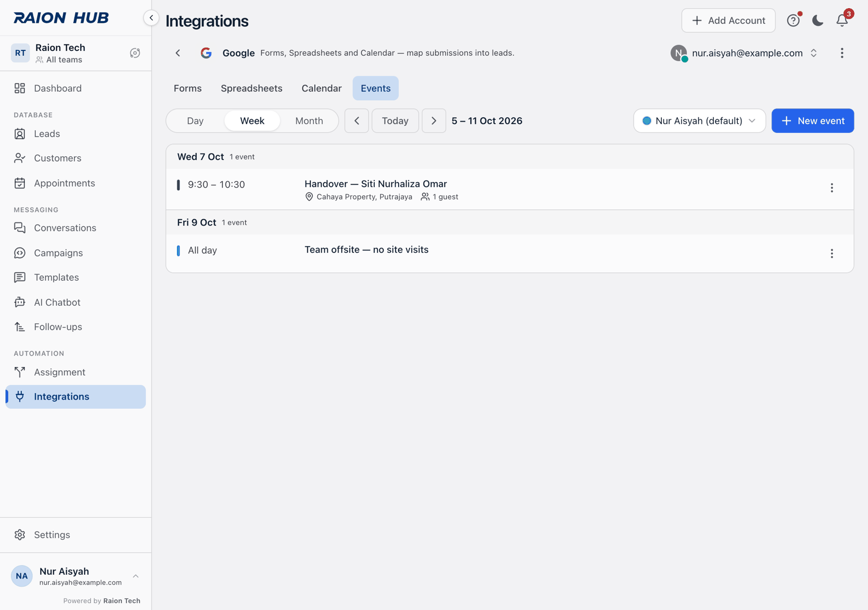Expand the nur.aisyah@example.com account switcher

pos(744,53)
